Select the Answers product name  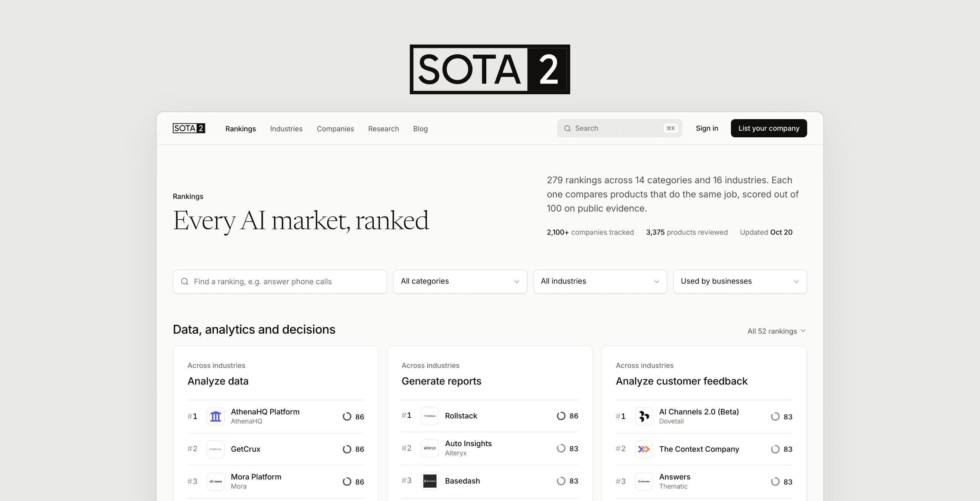(674, 477)
